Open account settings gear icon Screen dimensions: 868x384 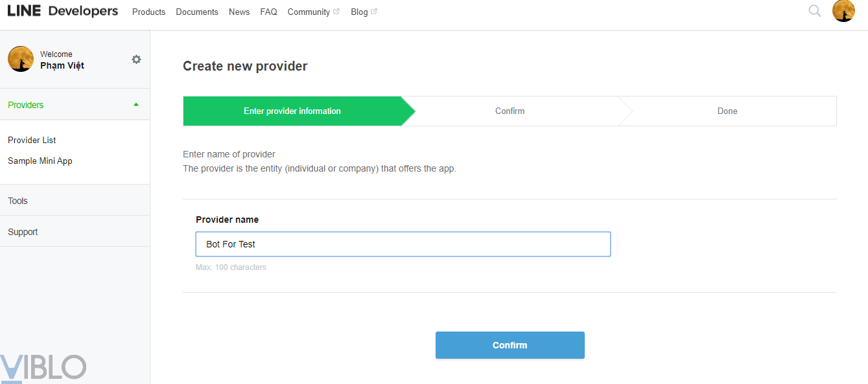136,60
